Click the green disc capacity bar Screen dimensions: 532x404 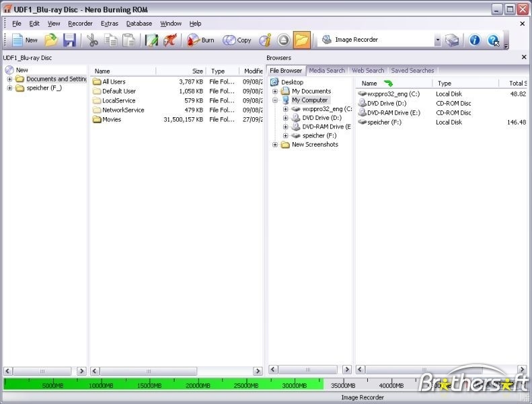point(161,384)
